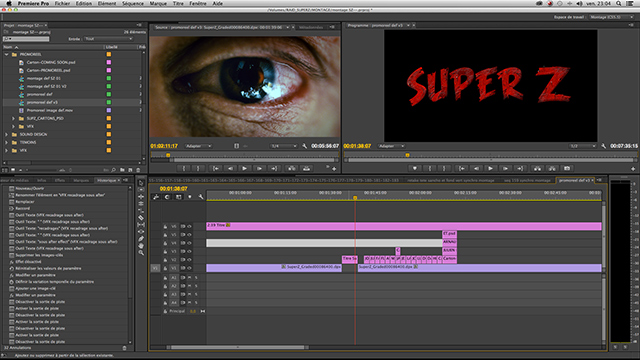Screen dimensions: 640x360
Task: Click the Program monitor scrub bar playhead
Action: click(407, 155)
